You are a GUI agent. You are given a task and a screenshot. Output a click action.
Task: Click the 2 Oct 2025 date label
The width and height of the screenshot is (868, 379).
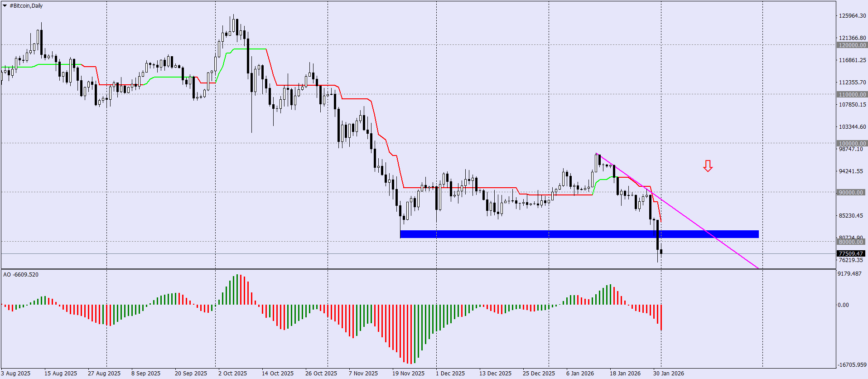(x=233, y=374)
